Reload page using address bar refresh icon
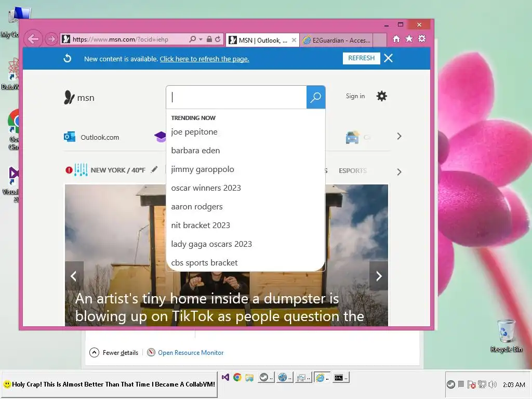 [218, 39]
